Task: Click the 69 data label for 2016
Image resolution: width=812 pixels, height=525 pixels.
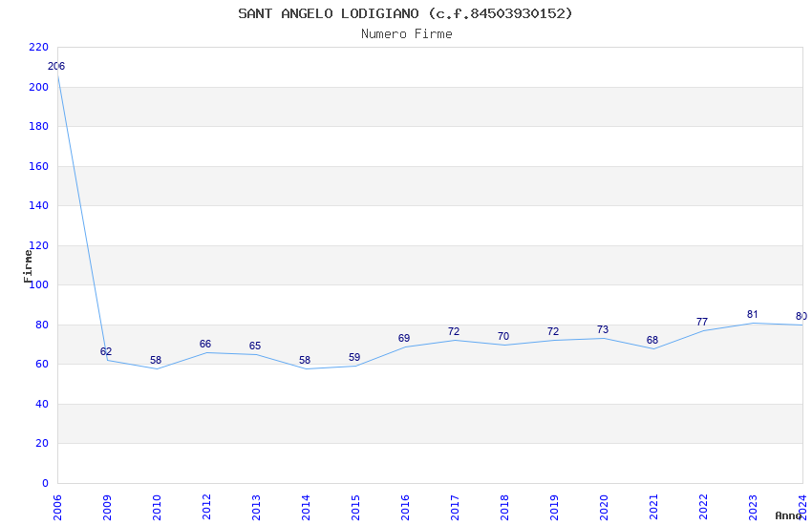Action: pos(404,338)
